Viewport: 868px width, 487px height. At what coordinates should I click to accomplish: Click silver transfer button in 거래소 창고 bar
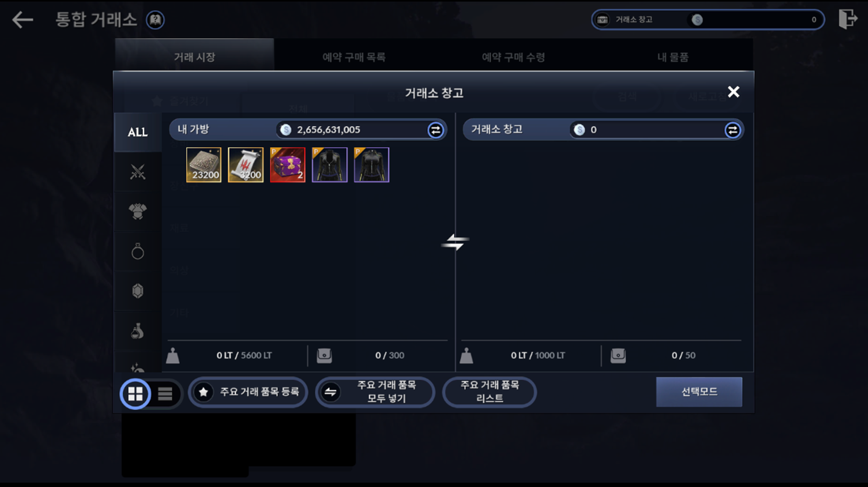(732, 130)
